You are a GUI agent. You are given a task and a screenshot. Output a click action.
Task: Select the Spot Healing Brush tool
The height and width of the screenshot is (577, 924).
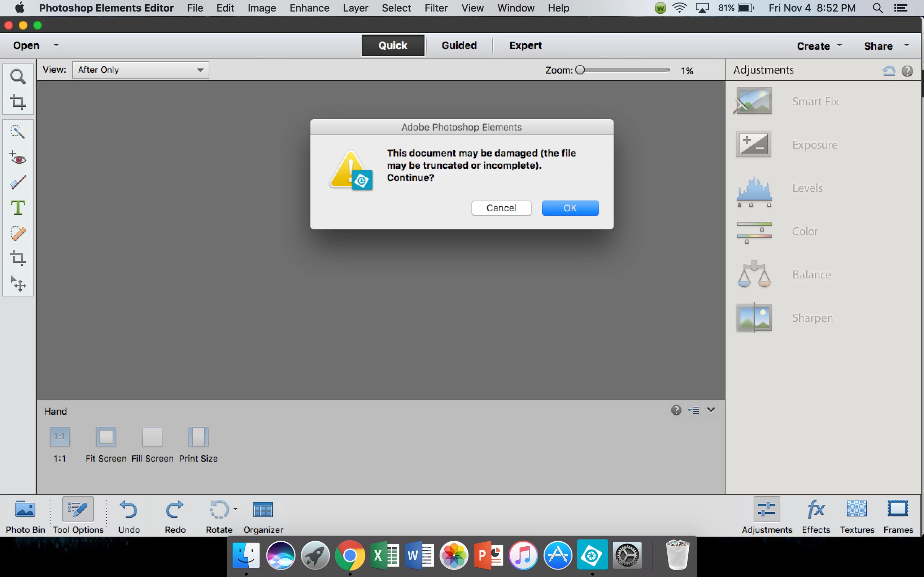point(18,233)
